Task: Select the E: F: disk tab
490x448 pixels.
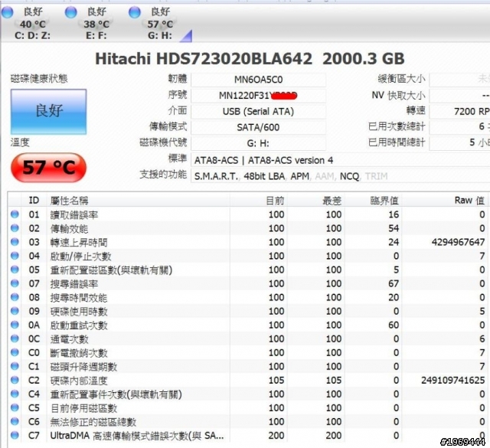Action: tap(96, 23)
